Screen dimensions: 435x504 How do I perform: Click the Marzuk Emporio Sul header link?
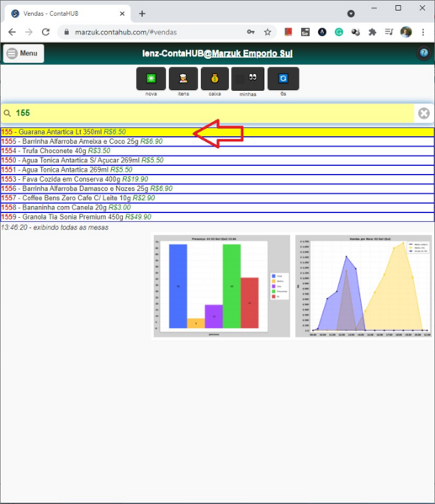point(252,53)
